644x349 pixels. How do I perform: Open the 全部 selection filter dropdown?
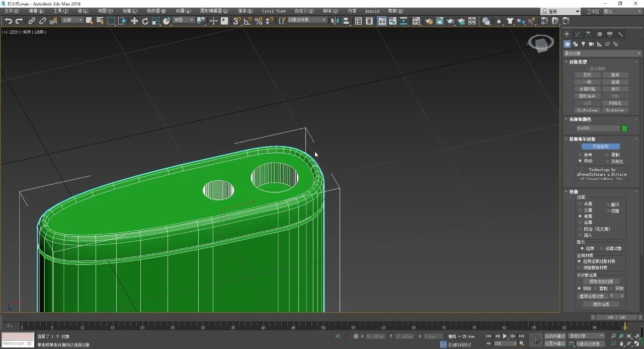(x=72, y=21)
